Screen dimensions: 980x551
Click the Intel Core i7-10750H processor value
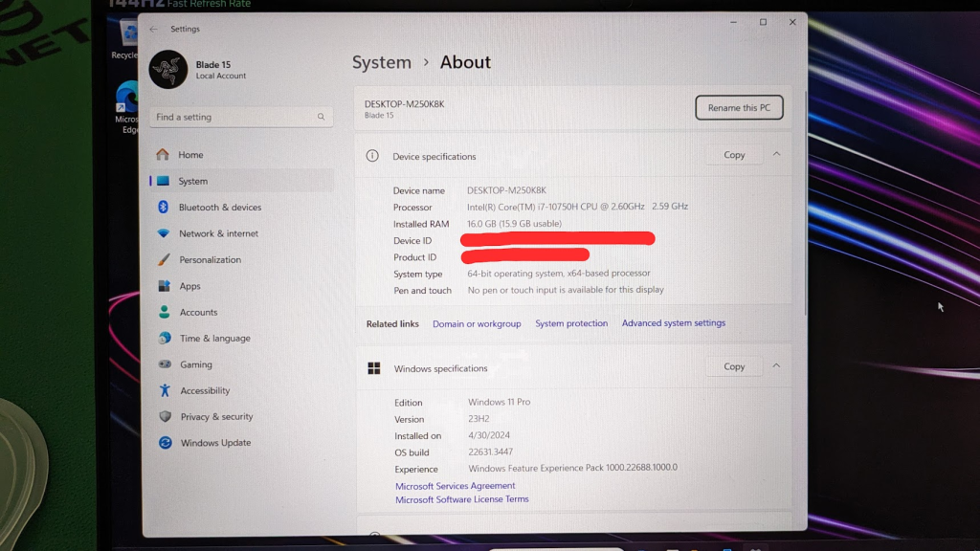click(x=577, y=207)
